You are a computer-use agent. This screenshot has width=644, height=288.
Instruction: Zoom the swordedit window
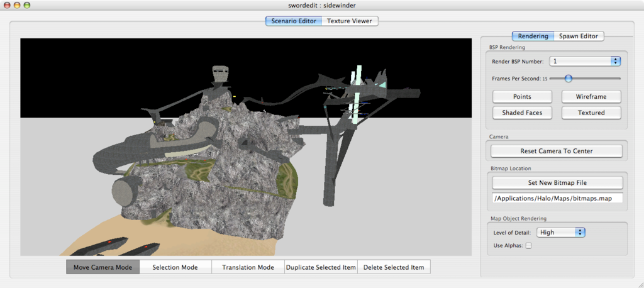[x=27, y=5]
